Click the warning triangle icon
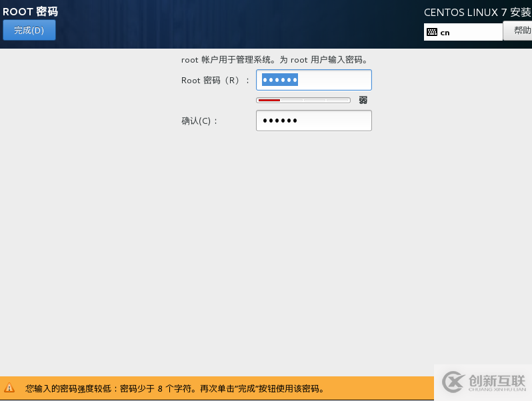This screenshot has height=401, width=532. (x=9, y=388)
